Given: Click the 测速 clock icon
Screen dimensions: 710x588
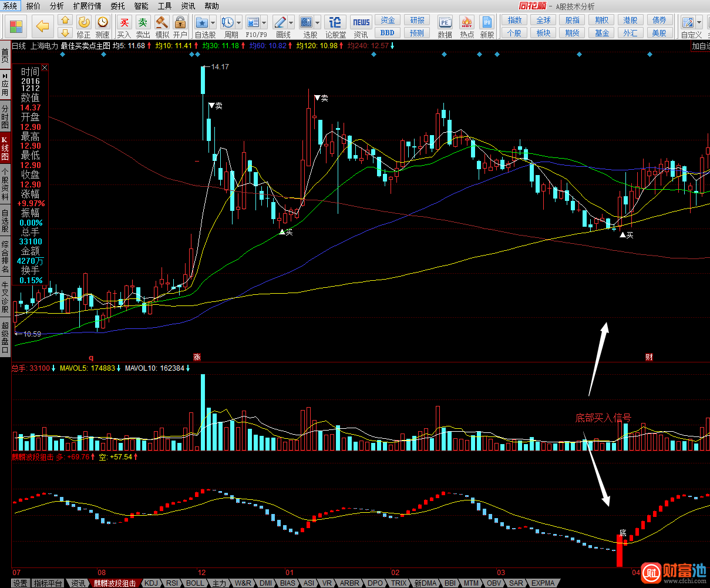Looking at the screenshot, I should coord(103,22).
